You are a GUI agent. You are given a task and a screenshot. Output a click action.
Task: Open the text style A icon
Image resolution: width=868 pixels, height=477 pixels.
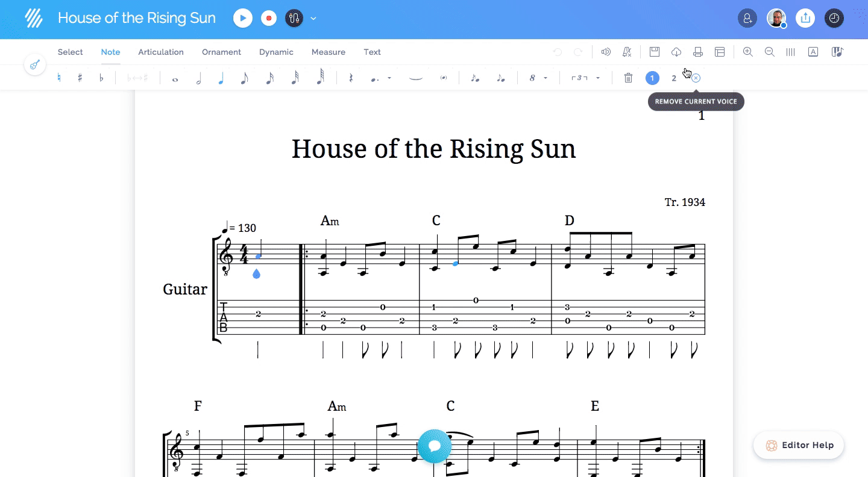(813, 52)
